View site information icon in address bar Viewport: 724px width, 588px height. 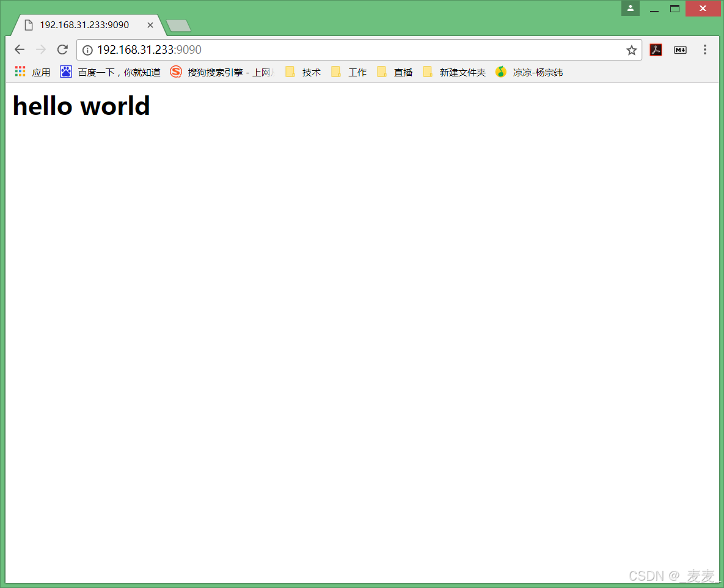[87, 50]
